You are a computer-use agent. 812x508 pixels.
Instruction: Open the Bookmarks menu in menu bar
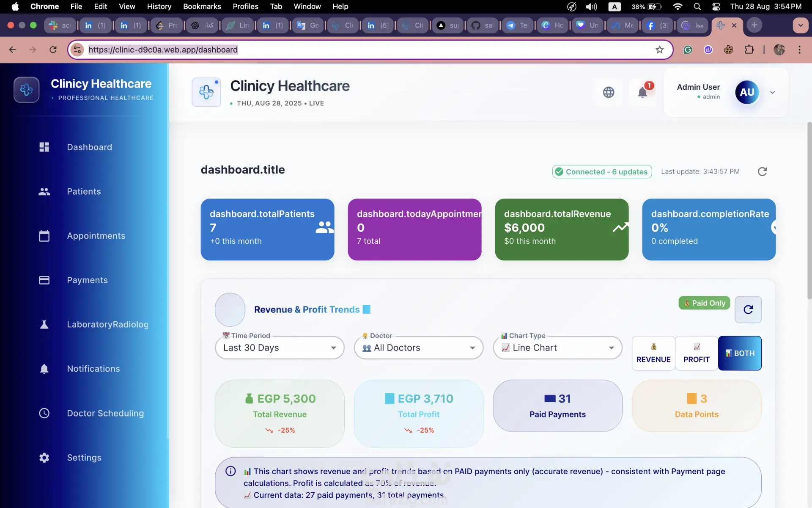(x=202, y=6)
